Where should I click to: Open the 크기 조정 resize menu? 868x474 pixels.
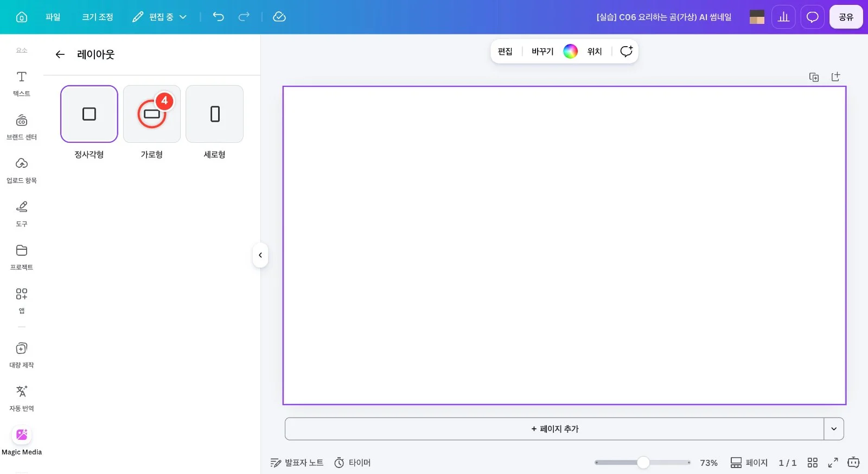click(98, 17)
